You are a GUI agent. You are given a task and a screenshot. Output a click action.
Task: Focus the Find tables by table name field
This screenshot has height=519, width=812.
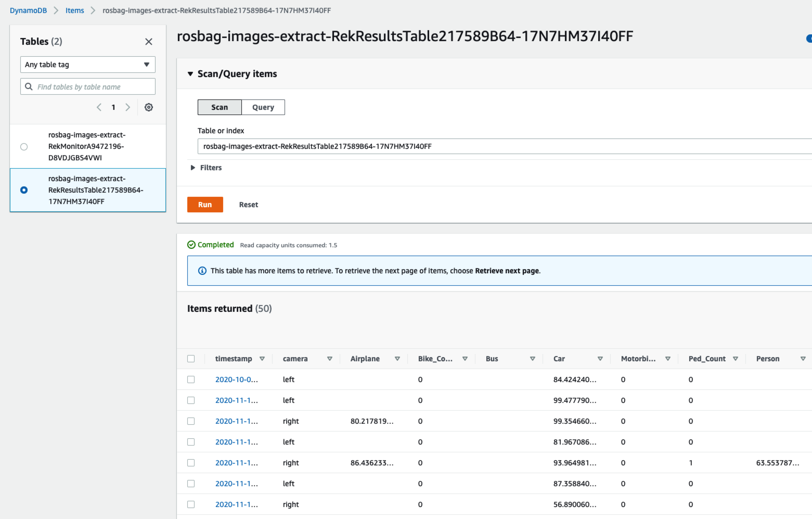pos(88,87)
